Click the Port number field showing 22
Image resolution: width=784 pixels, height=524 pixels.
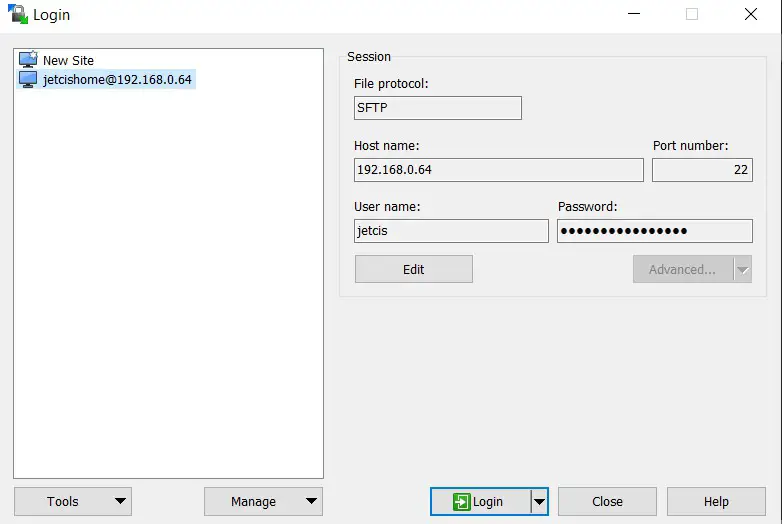(702, 170)
